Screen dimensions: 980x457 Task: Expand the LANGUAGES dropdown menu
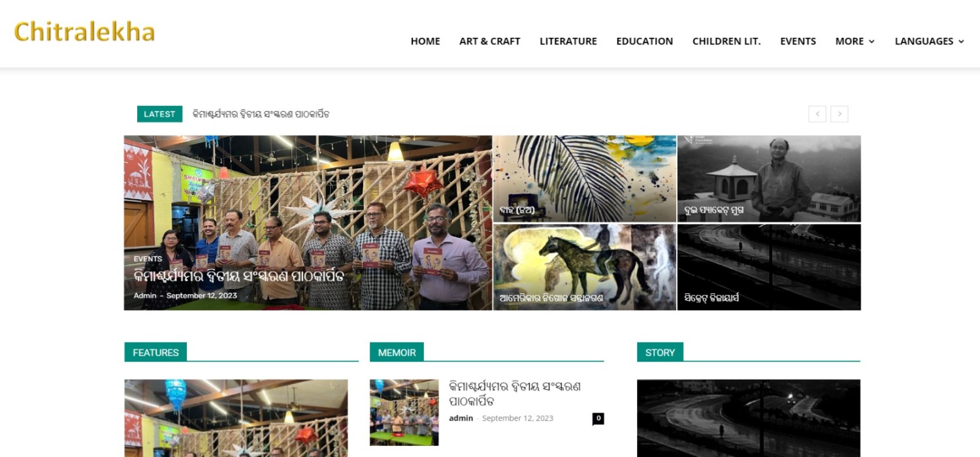(929, 41)
